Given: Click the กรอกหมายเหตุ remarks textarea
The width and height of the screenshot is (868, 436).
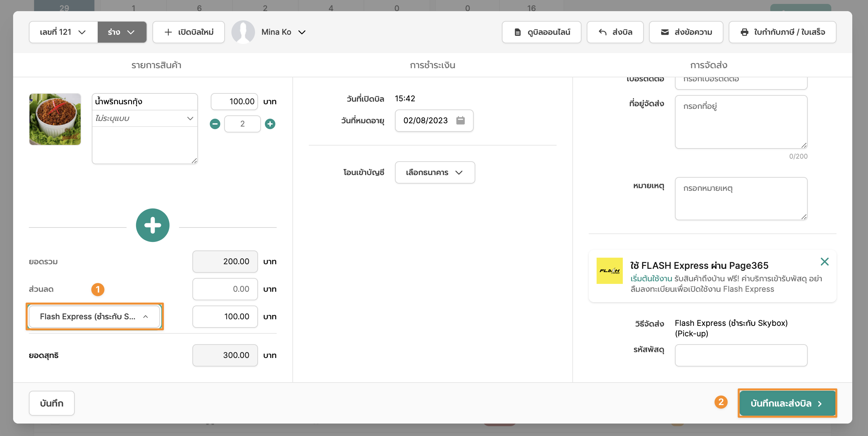Looking at the screenshot, I should [x=741, y=198].
